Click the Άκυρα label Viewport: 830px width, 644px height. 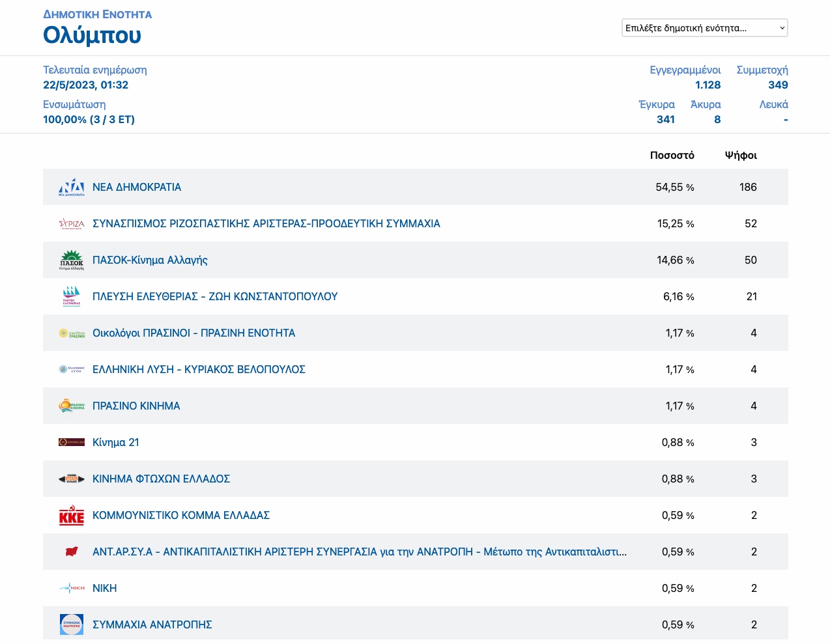coord(706,104)
